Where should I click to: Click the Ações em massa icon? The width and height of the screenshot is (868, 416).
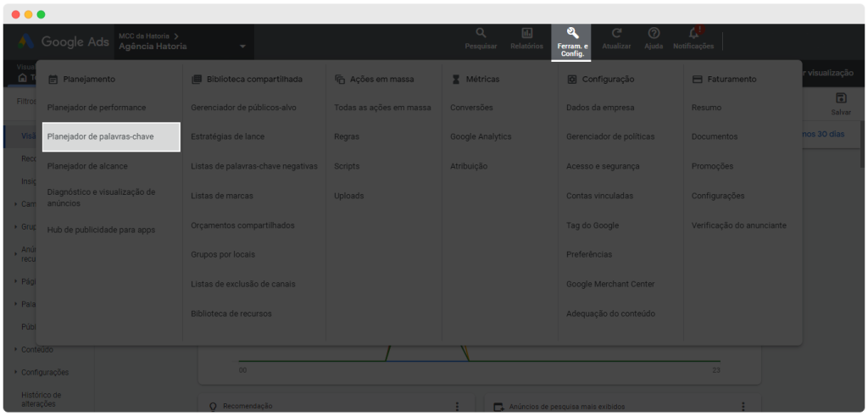click(340, 80)
